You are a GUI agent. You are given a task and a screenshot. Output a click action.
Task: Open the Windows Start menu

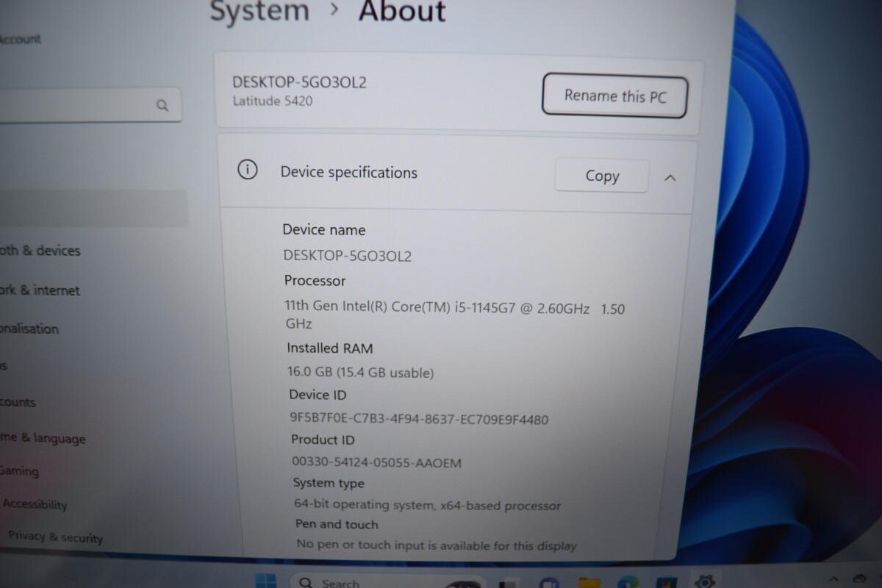[265, 581]
